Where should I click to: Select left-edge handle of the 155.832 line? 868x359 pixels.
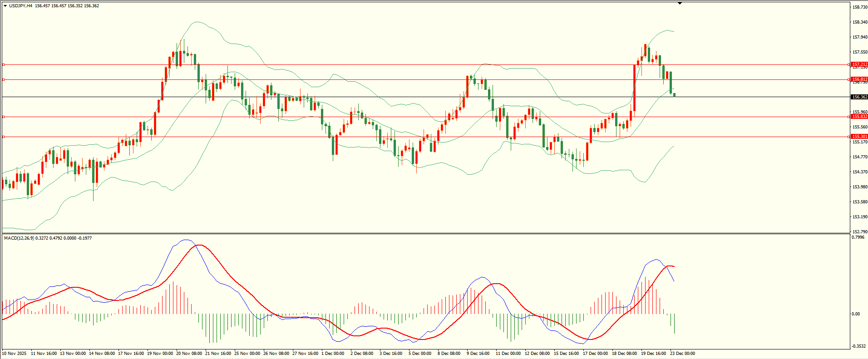tap(4, 117)
